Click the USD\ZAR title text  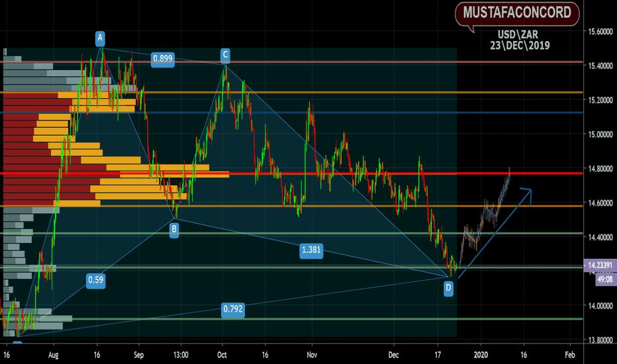tap(518, 34)
